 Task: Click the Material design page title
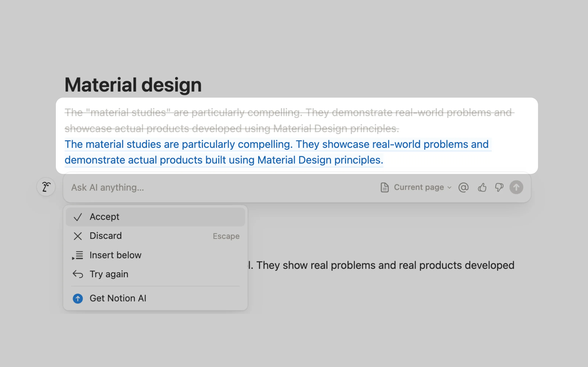[133, 85]
